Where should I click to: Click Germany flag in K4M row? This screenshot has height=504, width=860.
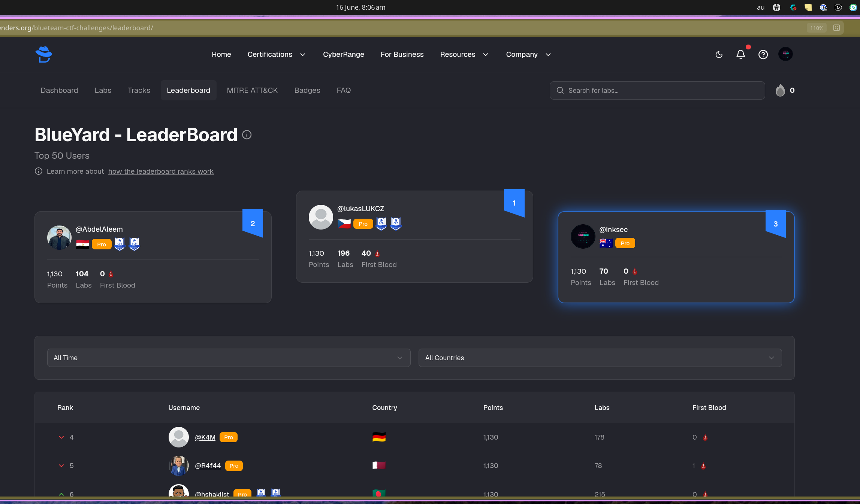pos(379,437)
